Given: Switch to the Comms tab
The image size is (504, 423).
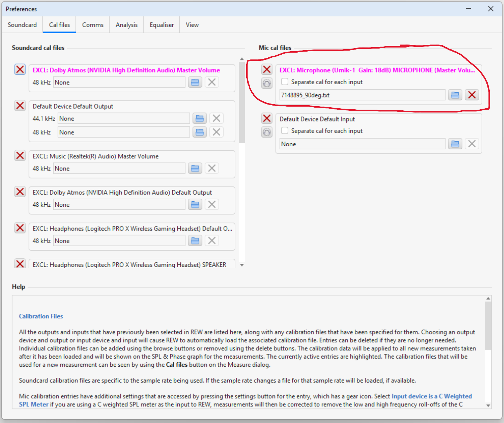Looking at the screenshot, I should [x=93, y=25].
